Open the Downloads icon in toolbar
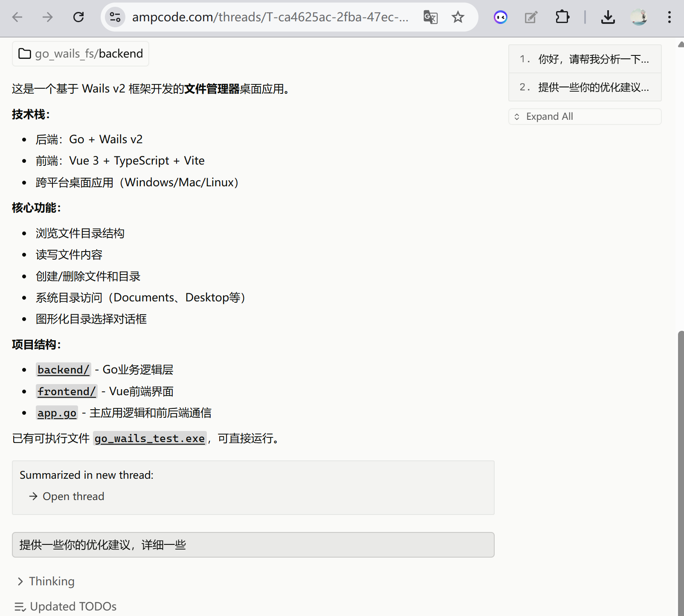Image resolution: width=684 pixels, height=616 pixels. [x=608, y=17]
